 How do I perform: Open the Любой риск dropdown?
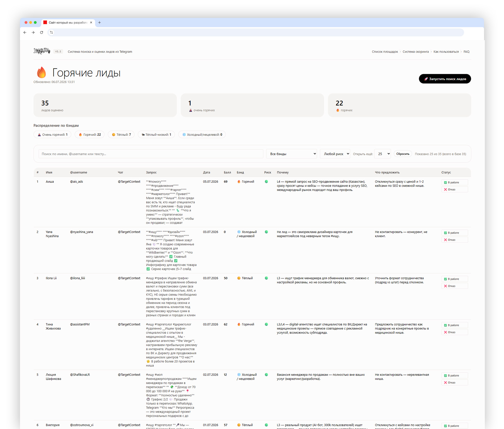pos(335,154)
